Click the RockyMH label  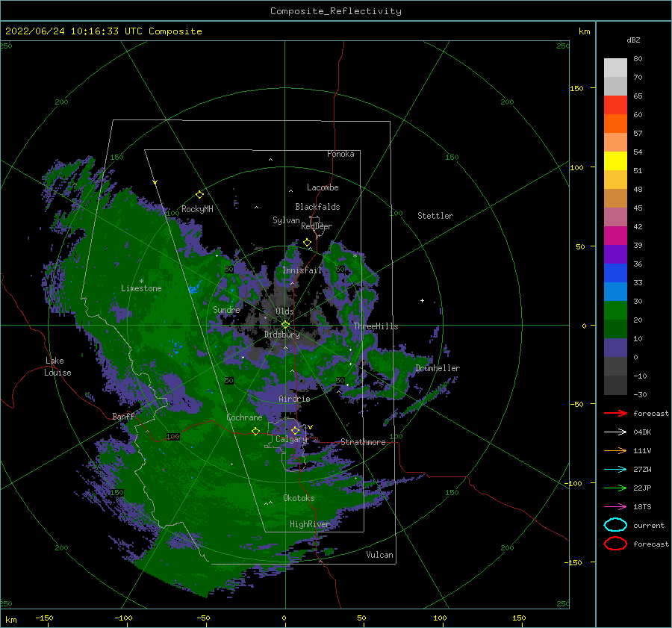(197, 209)
